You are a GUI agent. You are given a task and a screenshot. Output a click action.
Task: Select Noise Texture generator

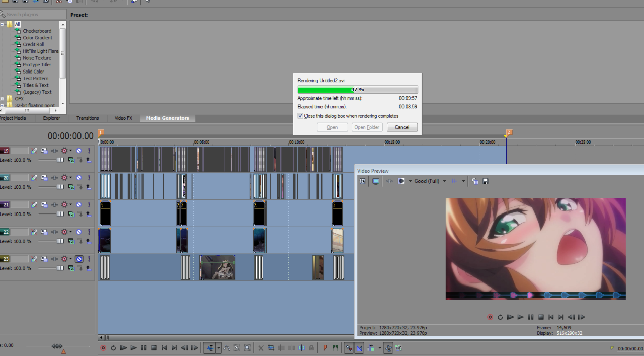[37, 58]
